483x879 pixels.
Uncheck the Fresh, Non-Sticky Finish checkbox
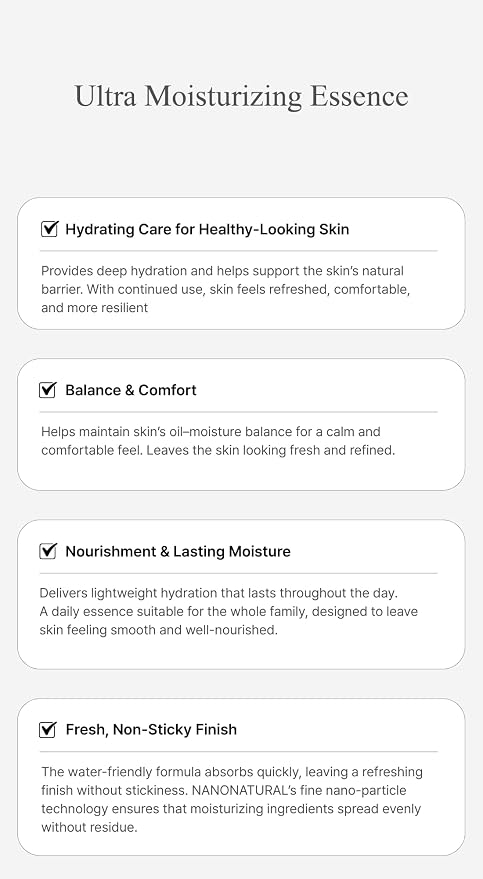[x=48, y=729]
